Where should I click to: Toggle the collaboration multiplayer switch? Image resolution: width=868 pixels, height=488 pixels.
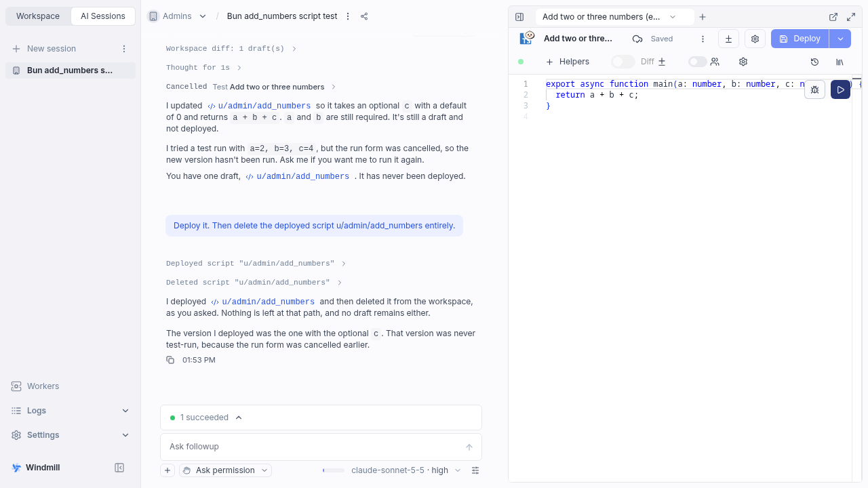697,62
